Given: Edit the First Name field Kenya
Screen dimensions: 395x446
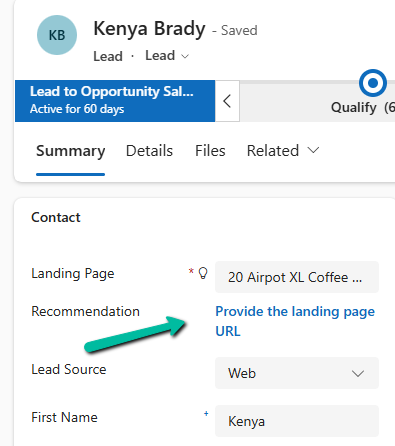Looking at the screenshot, I should 297,421.
